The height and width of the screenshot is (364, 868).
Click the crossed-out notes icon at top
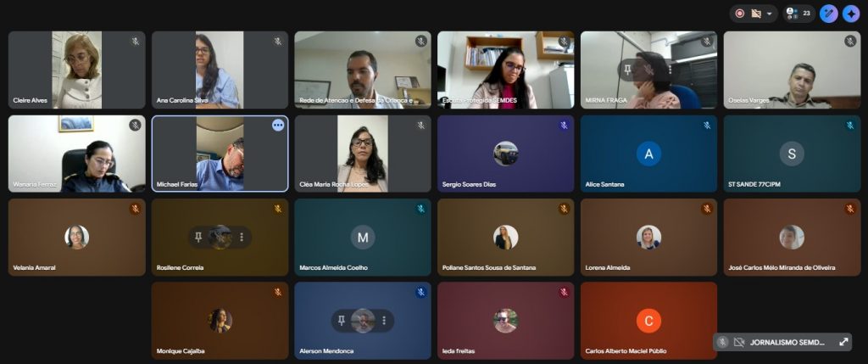tap(755, 14)
